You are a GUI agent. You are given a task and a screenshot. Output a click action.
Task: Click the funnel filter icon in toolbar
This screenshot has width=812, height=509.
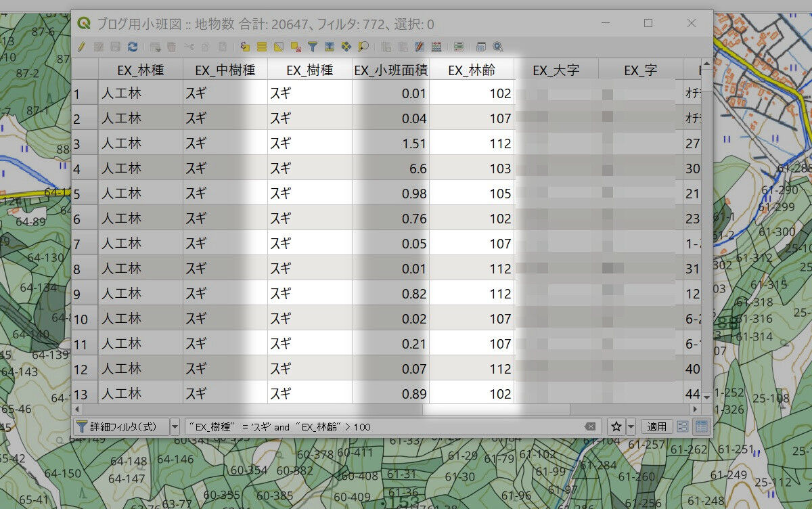pyautogui.click(x=313, y=47)
